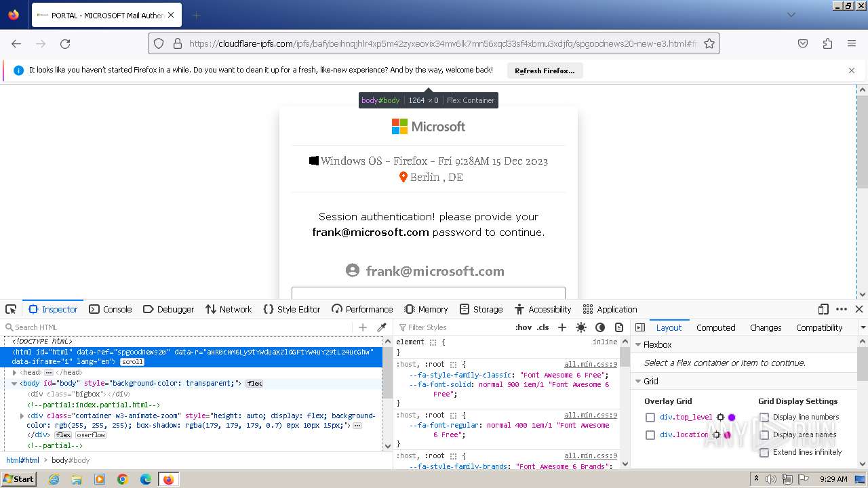Switch to the Debugger tab
868x488 pixels.
point(169,309)
